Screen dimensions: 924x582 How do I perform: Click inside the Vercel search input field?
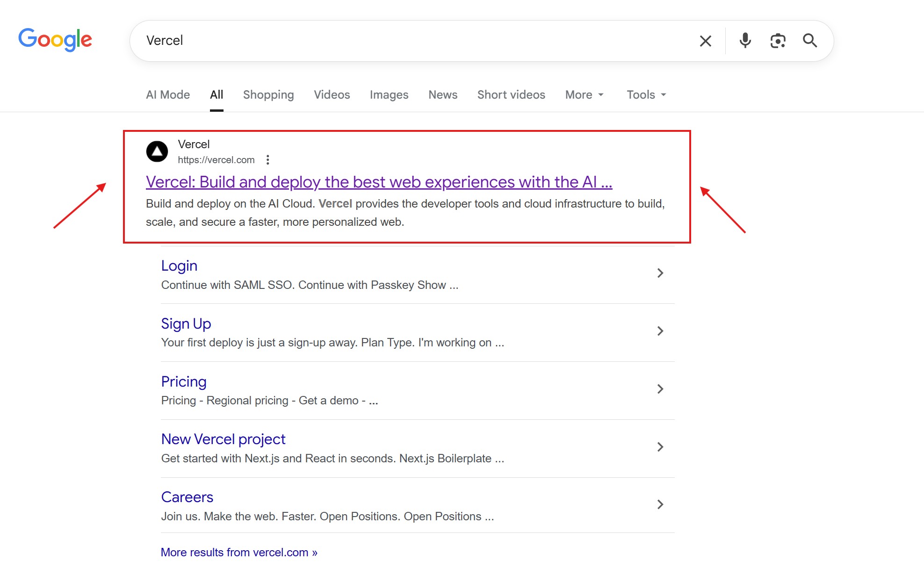tap(411, 41)
